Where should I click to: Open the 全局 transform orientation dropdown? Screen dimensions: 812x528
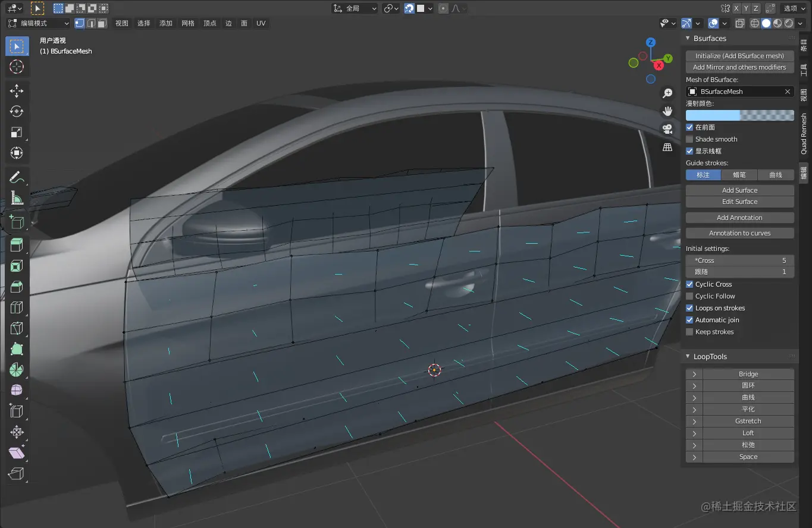click(x=354, y=8)
